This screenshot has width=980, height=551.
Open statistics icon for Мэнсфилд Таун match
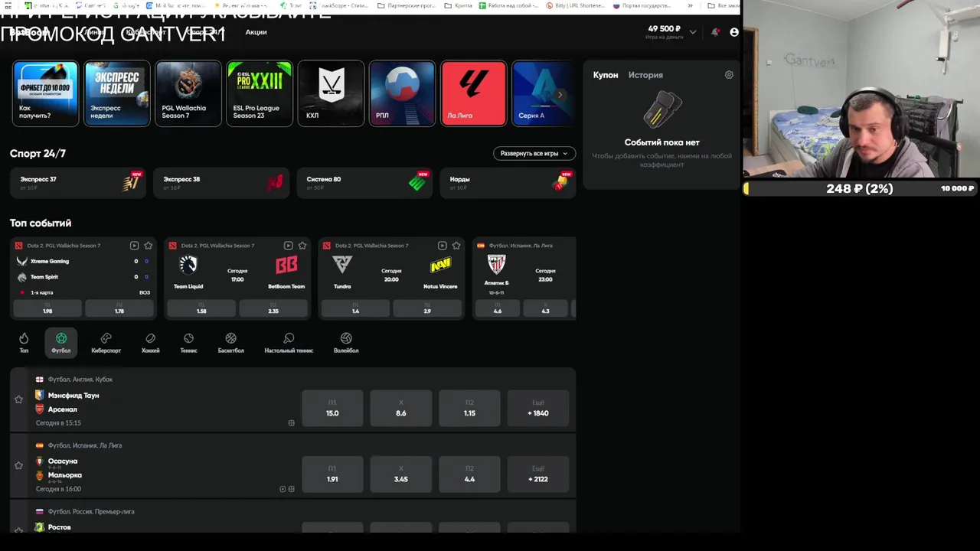291,423
